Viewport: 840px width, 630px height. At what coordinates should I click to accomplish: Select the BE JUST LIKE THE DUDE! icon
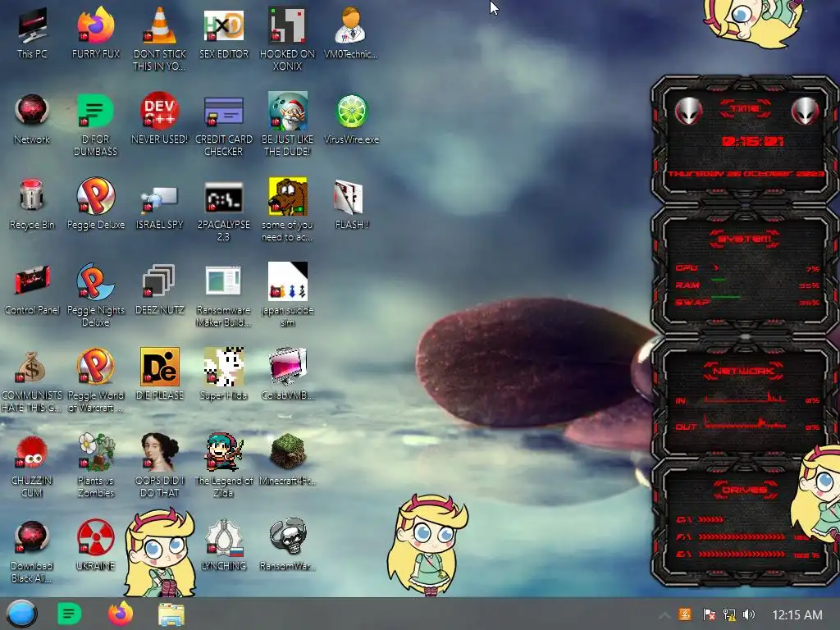[287, 125]
